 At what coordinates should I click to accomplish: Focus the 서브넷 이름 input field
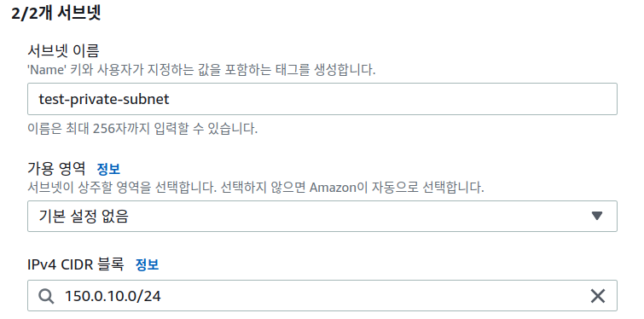[x=322, y=99]
